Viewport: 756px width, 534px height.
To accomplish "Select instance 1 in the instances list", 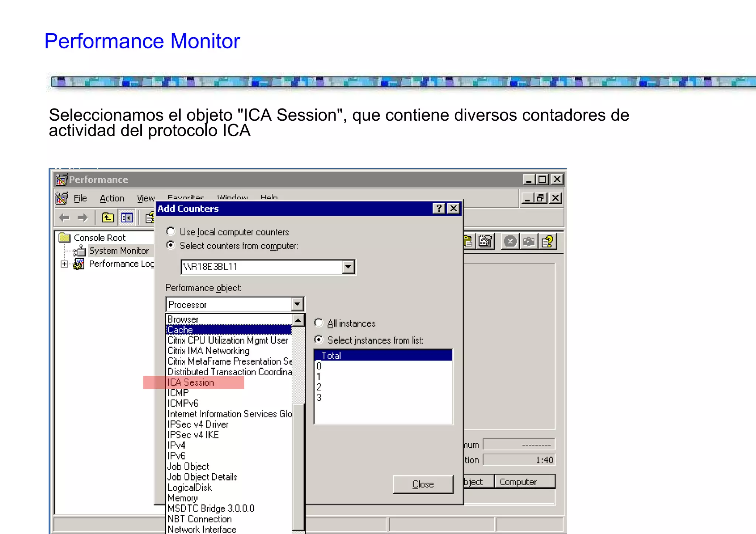I will pos(383,376).
